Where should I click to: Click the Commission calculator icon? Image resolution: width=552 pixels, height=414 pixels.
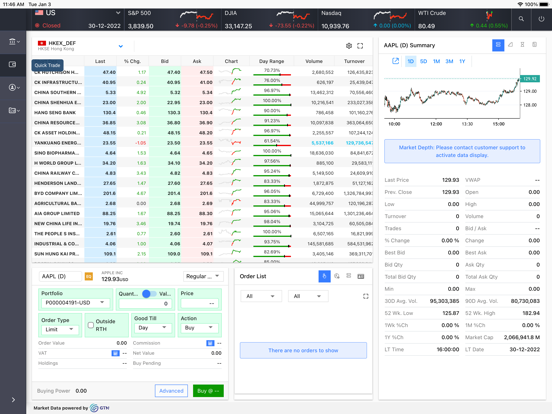210,343
